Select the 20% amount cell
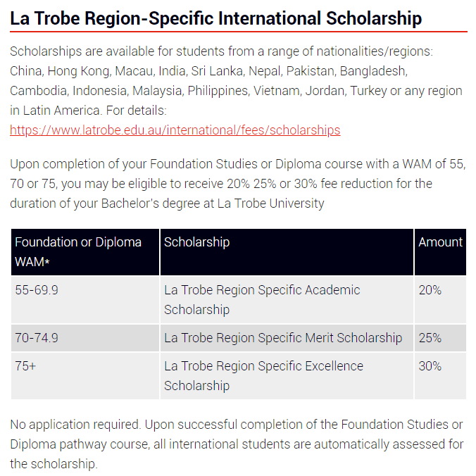 point(440,300)
